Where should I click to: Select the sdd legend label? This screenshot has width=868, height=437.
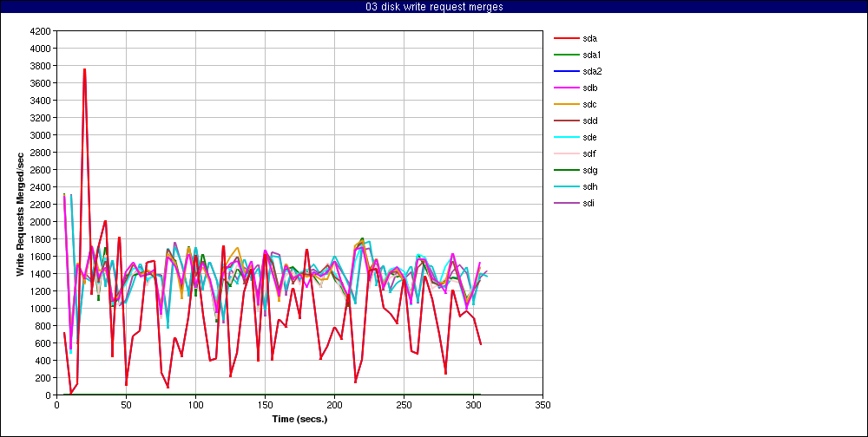point(590,121)
